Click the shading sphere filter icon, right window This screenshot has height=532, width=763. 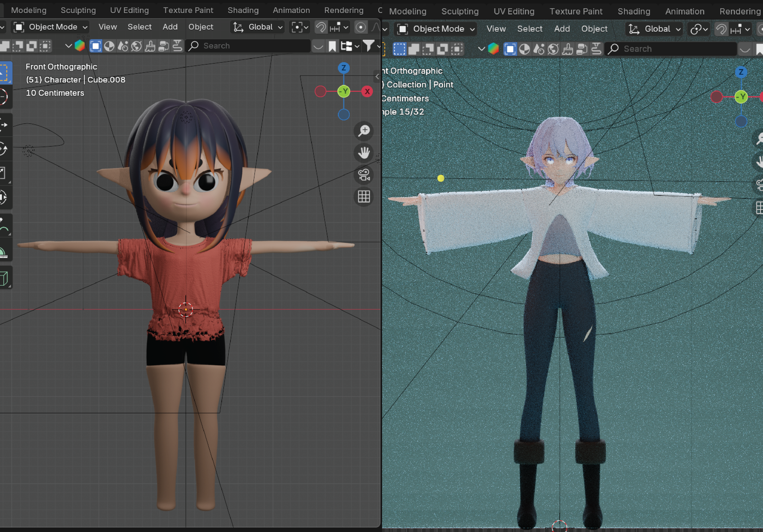tap(524, 49)
